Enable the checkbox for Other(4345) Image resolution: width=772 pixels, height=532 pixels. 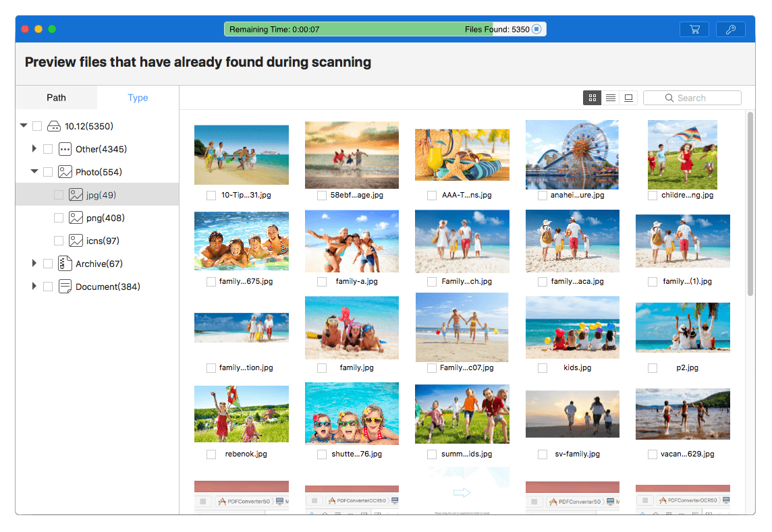(x=48, y=149)
